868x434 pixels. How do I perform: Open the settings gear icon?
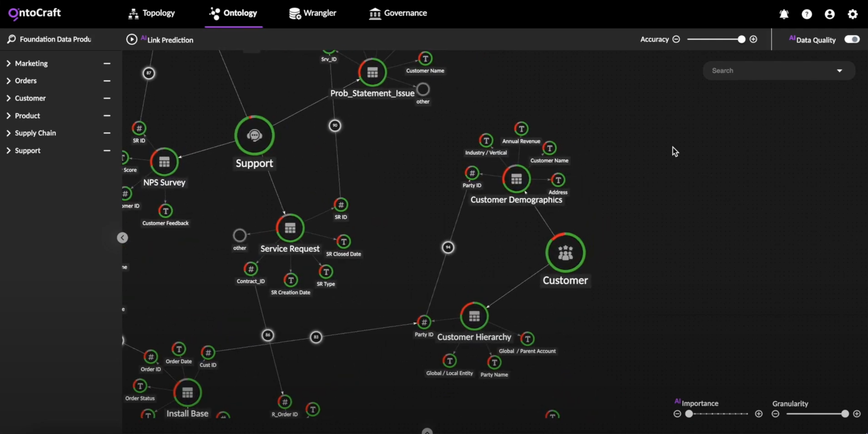pos(852,14)
